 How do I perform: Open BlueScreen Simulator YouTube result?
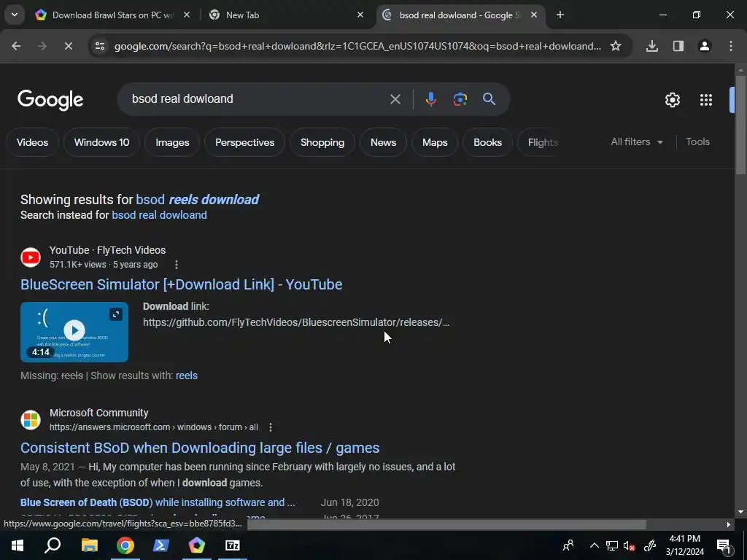pos(181,284)
